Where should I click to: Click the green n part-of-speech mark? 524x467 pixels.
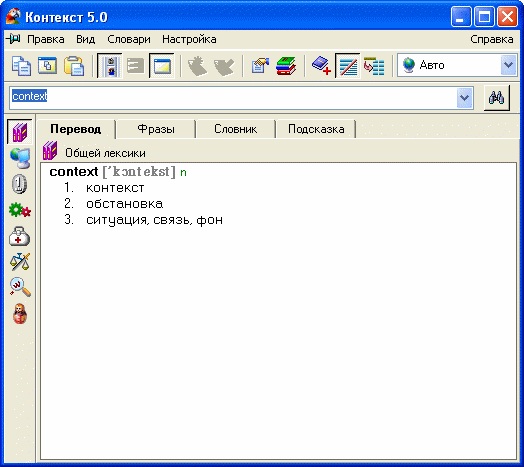(x=183, y=173)
